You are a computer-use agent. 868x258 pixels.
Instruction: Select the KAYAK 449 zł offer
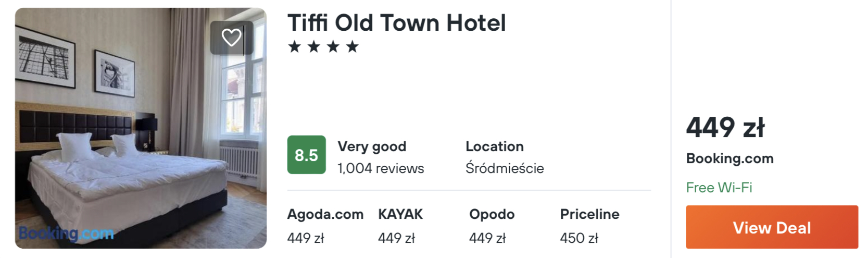[x=400, y=226]
